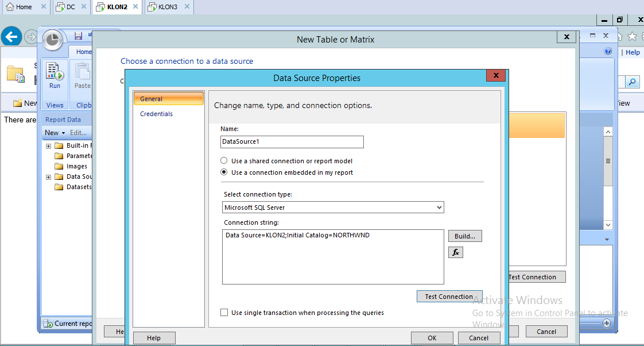Click the scrollbar down arrow on right side
644x346 pixels.
point(608,225)
